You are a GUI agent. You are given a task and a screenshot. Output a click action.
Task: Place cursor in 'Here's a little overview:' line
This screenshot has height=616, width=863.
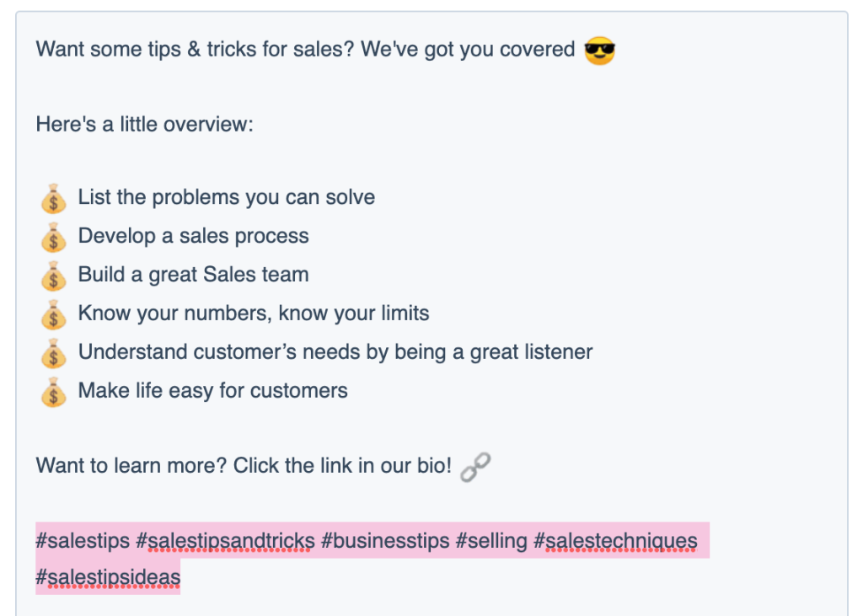pos(144,125)
